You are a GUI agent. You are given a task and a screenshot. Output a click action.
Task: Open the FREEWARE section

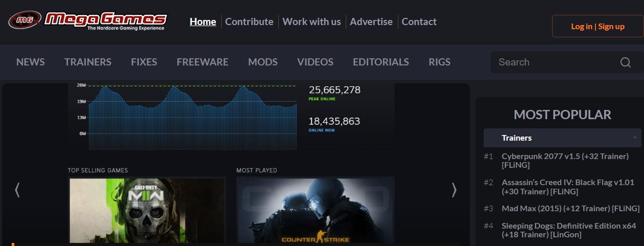pos(202,62)
